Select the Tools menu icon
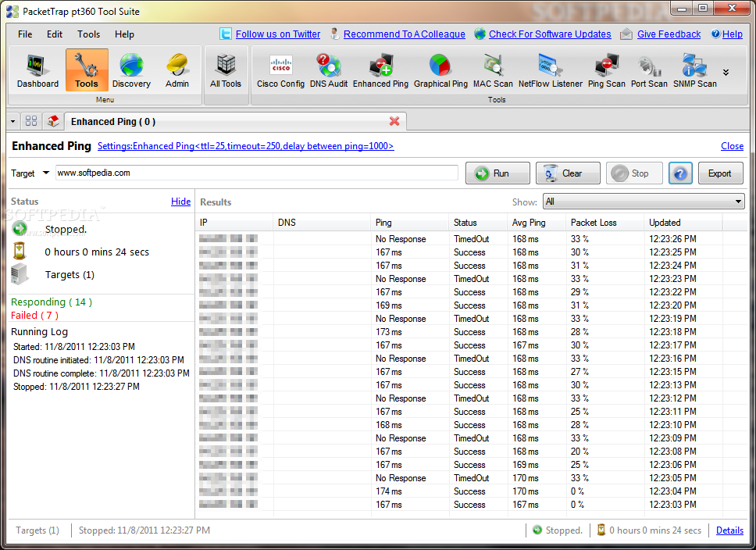 [87, 70]
